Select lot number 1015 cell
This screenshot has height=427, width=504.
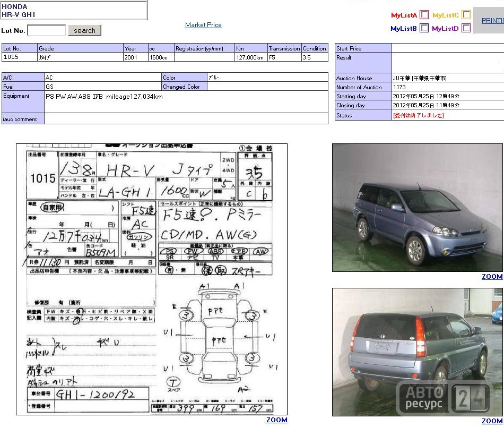pyautogui.click(x=19, y=57)
